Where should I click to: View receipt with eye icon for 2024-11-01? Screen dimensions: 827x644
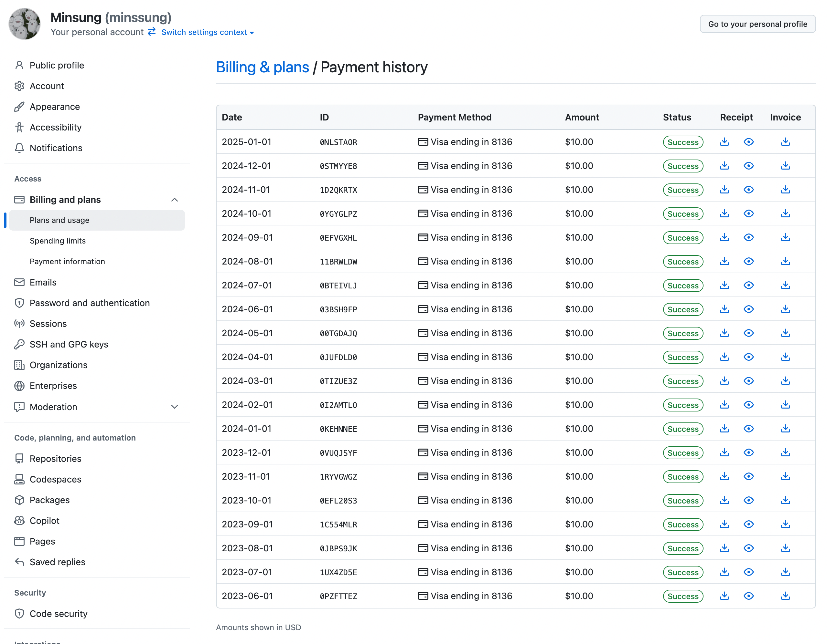pyautogui.click(x=748, y=190)
